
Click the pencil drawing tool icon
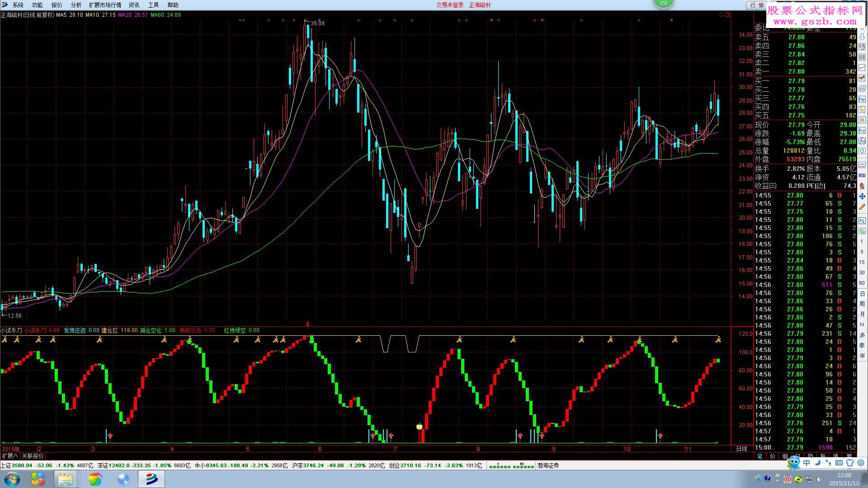tap(862, 206)
